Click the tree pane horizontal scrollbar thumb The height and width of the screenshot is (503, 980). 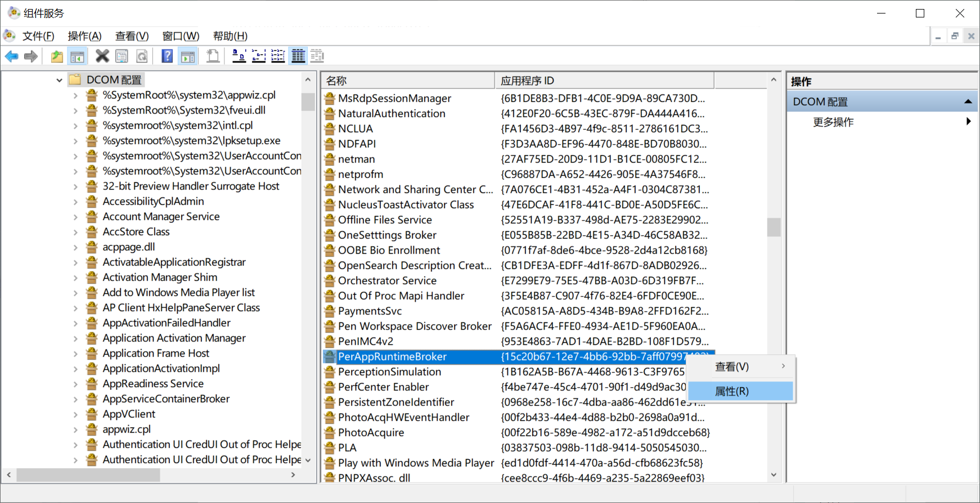point(88,475)
